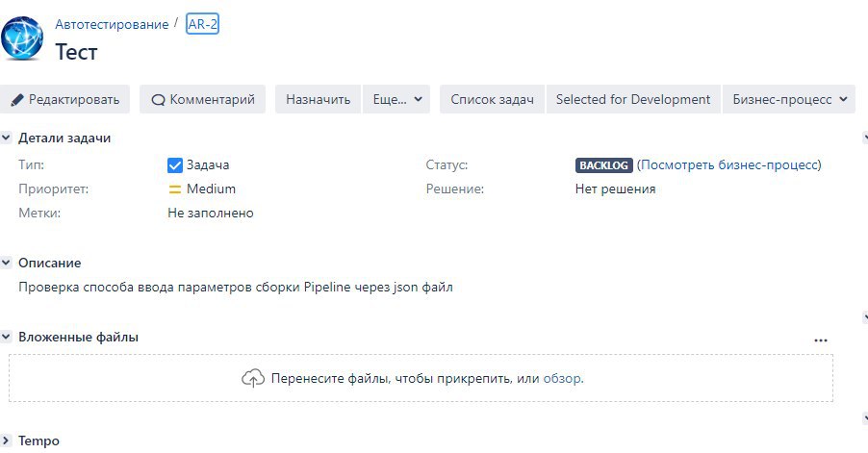Screen dimensions: 868x453
Task: Click the Нет решения resolution value
Action: (615, 189)
